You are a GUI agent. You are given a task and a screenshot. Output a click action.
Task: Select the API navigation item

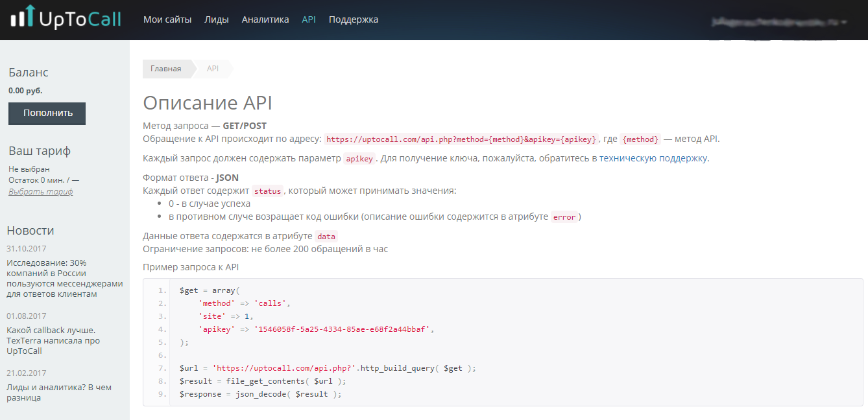point(309,19)
